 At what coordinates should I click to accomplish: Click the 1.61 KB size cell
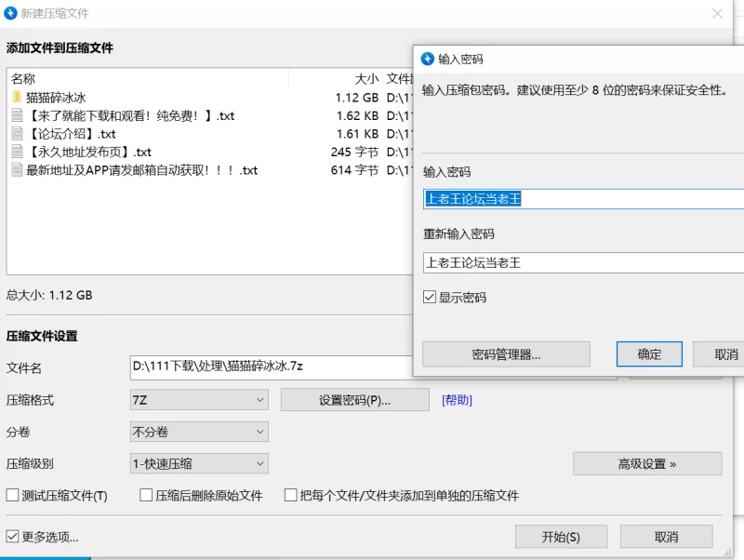coord(357,133)
